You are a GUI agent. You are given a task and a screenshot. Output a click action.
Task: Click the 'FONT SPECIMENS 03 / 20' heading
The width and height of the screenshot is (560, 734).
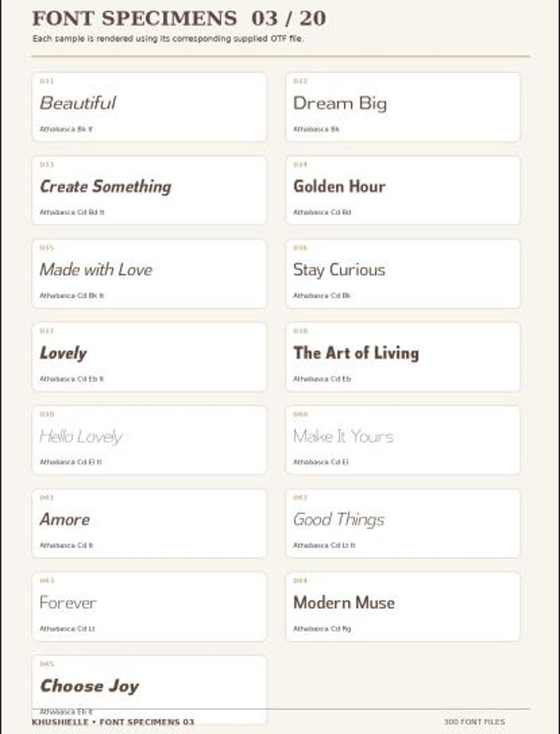(x=179, y=19)
